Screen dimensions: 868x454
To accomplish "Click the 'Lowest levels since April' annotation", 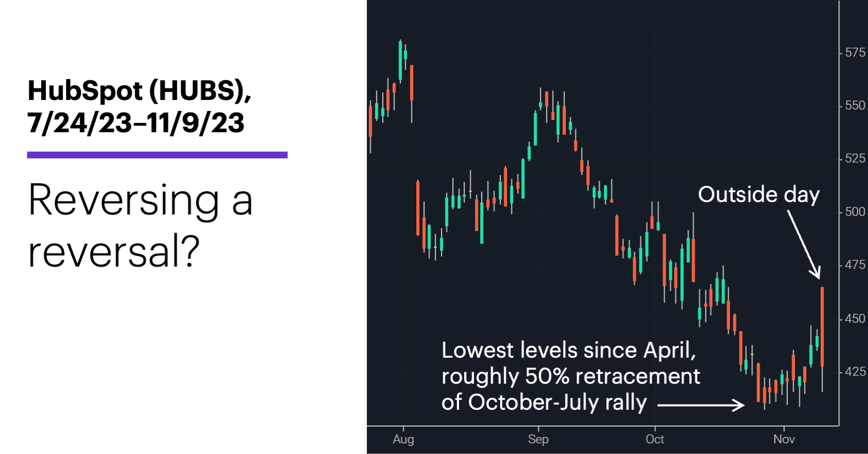I will [x=570, y=376].
